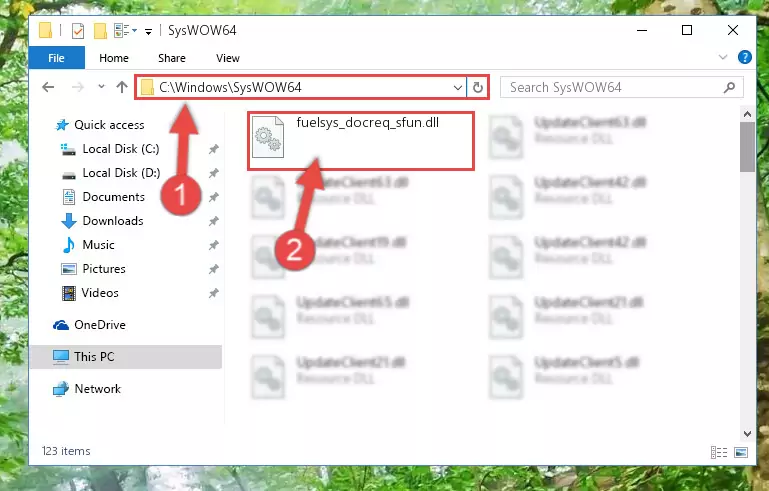Click the Forward navigation arrow
This screenshot has width=769, height=491.
point(77,87)
